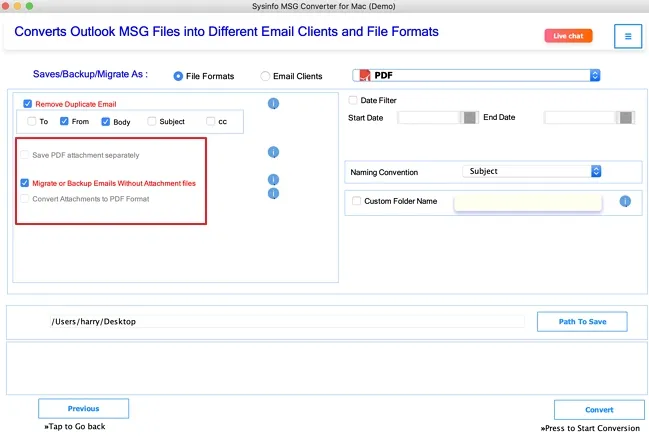Click the Naming Convention label
649x440 pixels.
pyautogui.click(x=384, y=172)
